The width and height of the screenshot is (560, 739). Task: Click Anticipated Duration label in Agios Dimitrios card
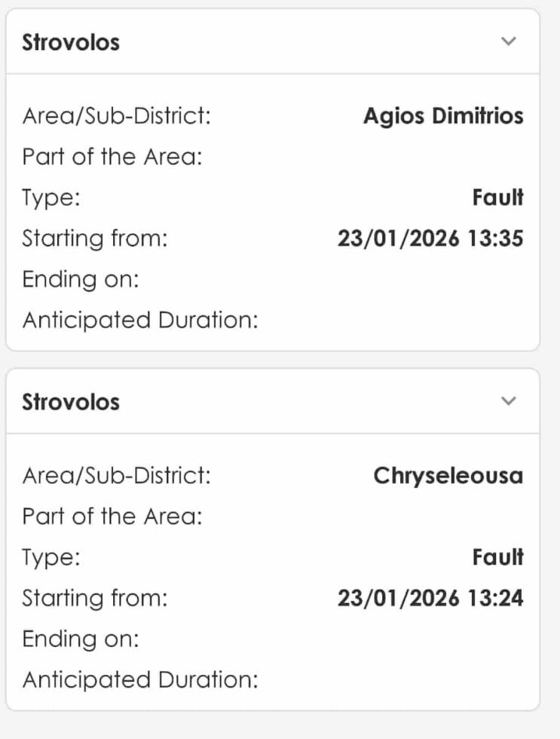(x=140, y=320)
